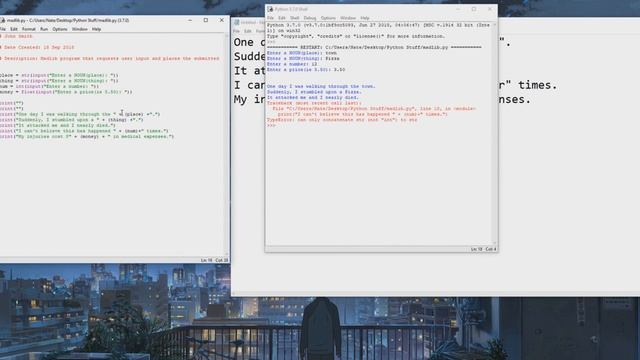Click 'times.' text in background Notepad

[x=538, y=85]
